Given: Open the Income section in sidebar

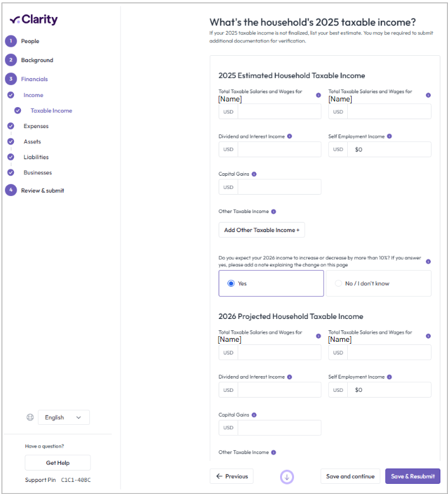Looking at the screenshot, I should (x=34, y=95).
